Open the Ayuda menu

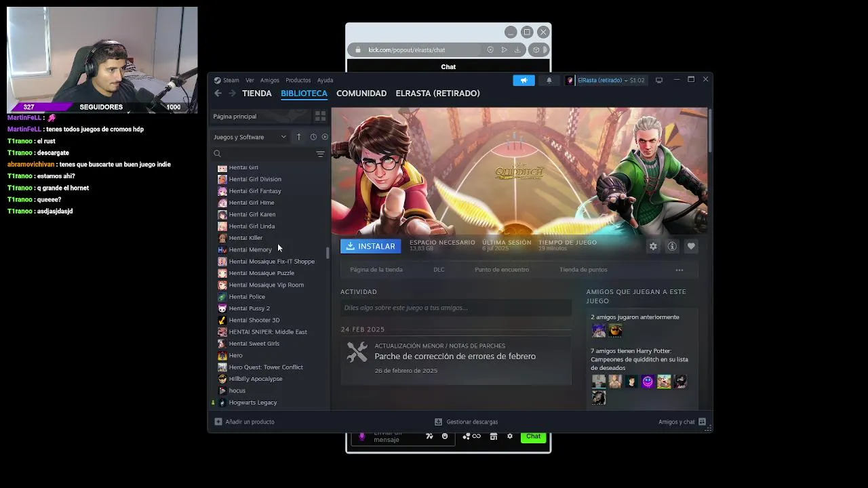point(325,80)
